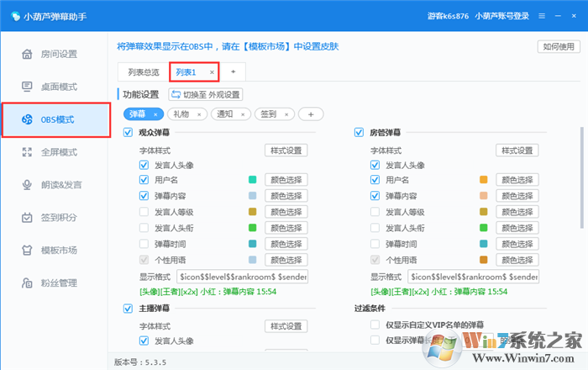Click 切换至外观设置 button
This screenshot has width=588, height=370.
[x=206, y=94]
